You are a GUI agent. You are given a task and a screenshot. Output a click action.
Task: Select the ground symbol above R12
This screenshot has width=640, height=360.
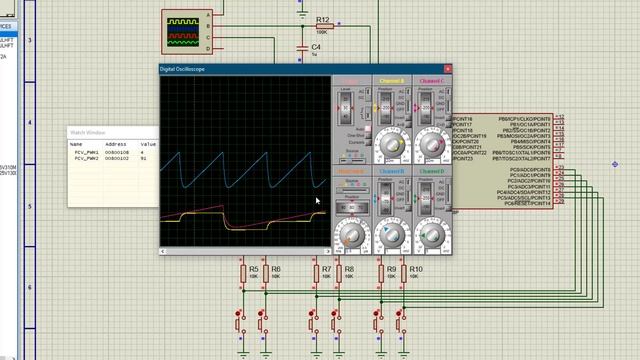(302, 16)
